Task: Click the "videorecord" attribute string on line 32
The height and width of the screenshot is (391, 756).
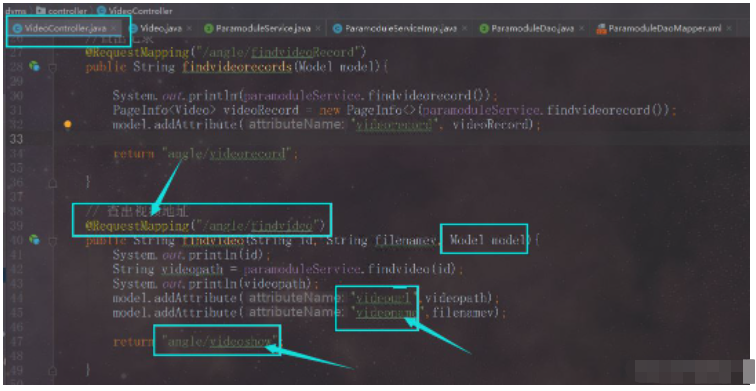Action: coord(395,124)
